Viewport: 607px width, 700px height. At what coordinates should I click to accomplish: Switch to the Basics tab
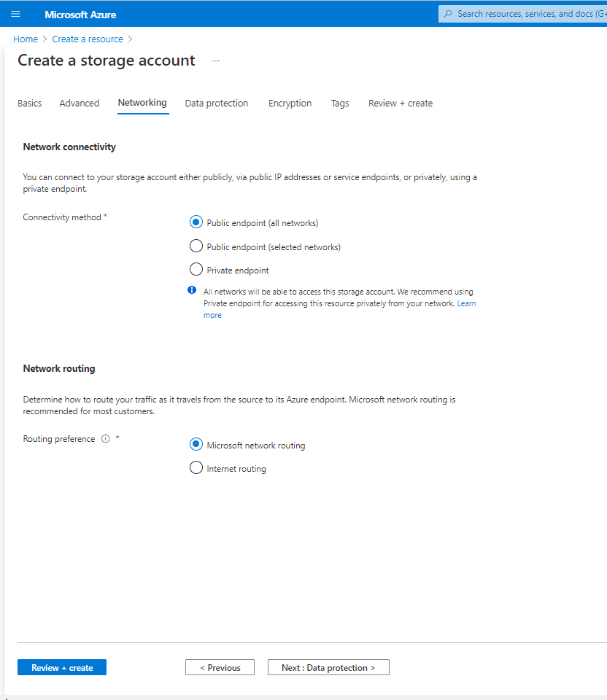click(30, 104)
